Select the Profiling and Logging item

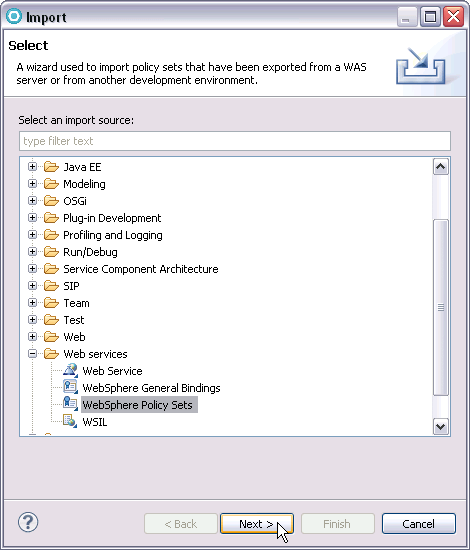coord(113,235)
